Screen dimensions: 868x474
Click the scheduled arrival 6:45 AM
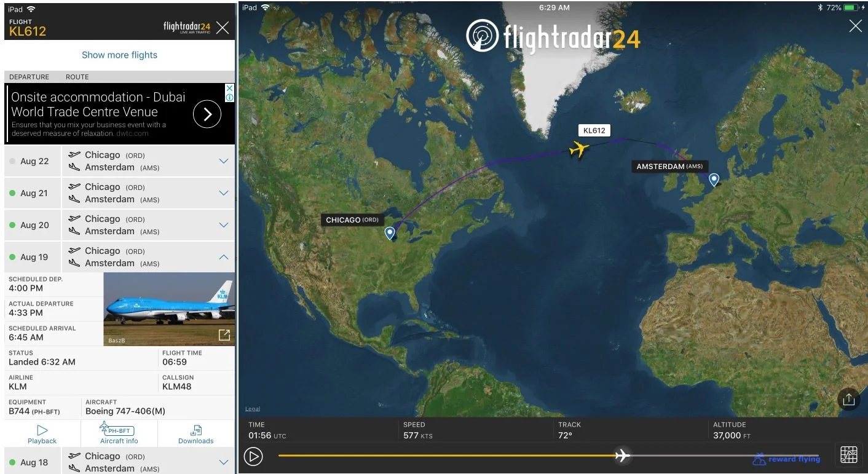coord(26,338)
